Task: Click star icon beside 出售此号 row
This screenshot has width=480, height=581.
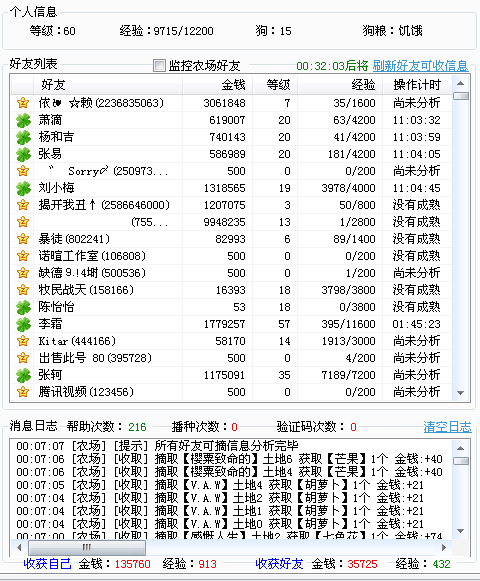Action: tap(23, 358)
